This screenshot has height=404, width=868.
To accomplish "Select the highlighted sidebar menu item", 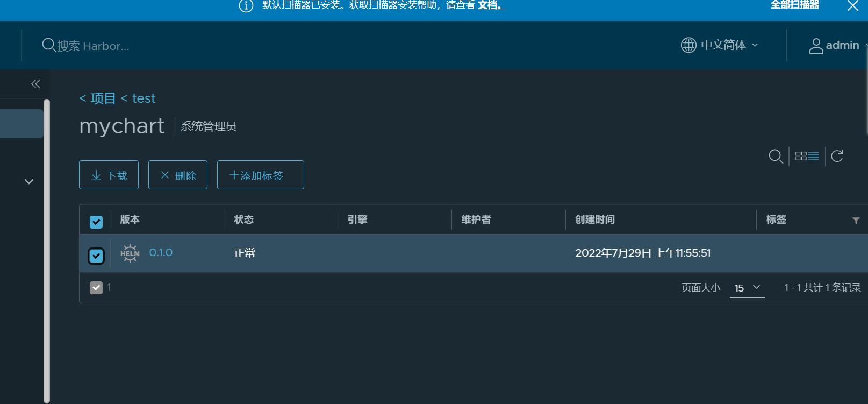I will click(x=21, y=124).
